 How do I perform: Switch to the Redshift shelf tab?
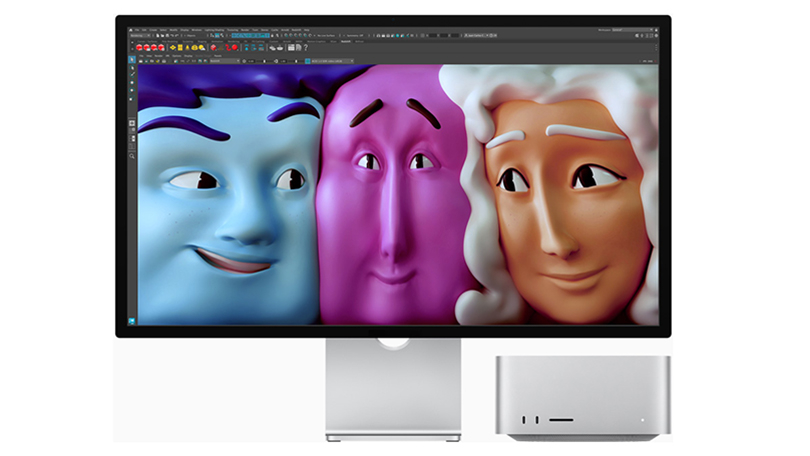347,41
